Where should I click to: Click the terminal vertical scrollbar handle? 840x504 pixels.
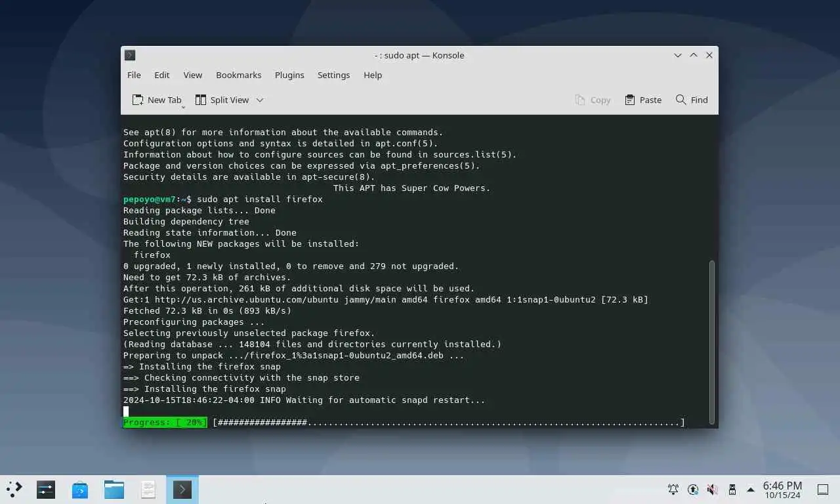click(712, 341)
